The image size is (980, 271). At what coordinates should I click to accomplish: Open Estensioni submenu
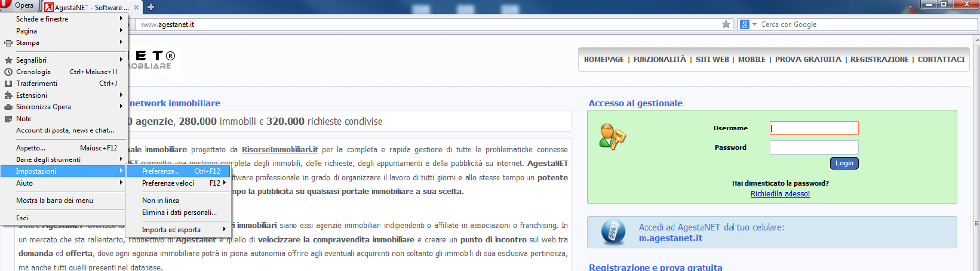pyautogui.click(x=63, y=96)
